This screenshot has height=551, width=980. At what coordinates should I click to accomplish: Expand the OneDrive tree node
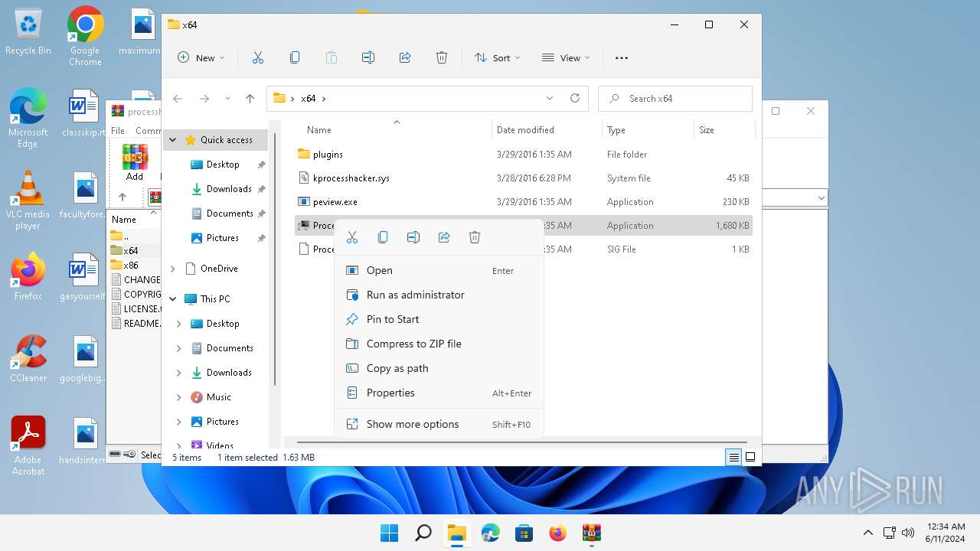coord(173,269)
